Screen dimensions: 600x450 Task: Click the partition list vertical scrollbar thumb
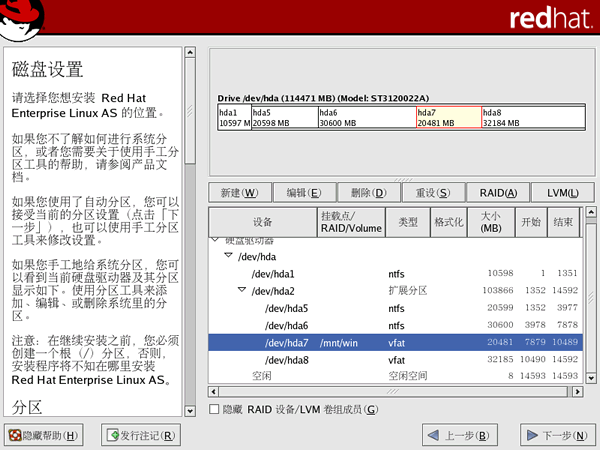[x=591, y=298]
